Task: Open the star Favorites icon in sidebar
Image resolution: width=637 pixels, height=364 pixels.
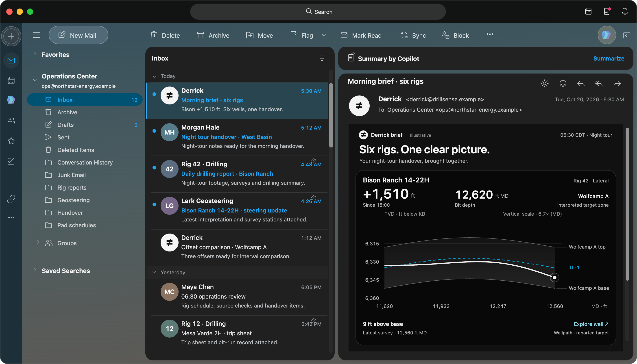Action: click(x=11, y=141)
